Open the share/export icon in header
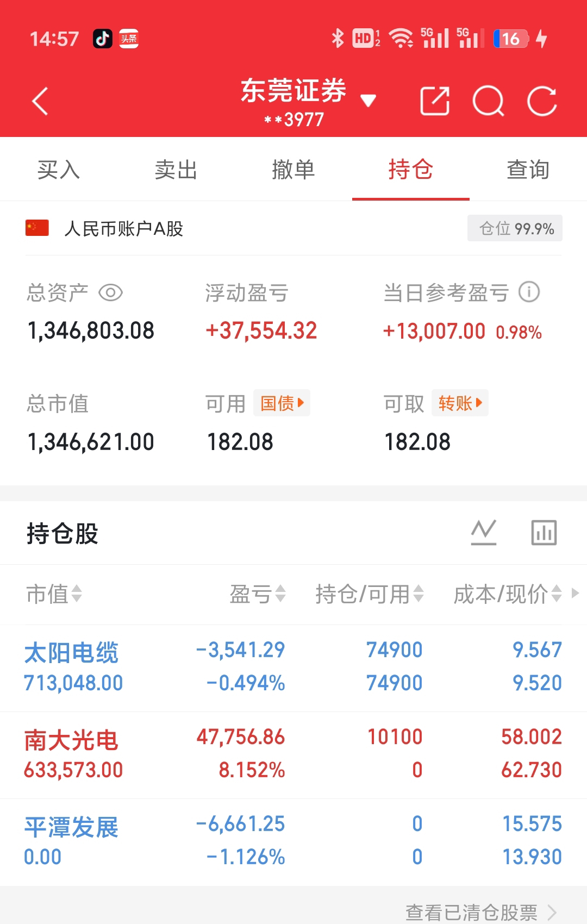The width and height of the screenshot is (587, 924). (x=435, y=101)
